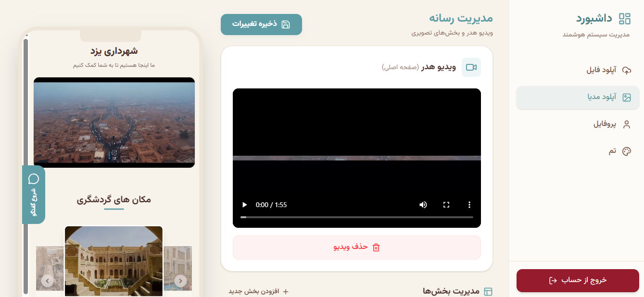
Task: Open profile via the person icon
Action: tap(627, 124)
